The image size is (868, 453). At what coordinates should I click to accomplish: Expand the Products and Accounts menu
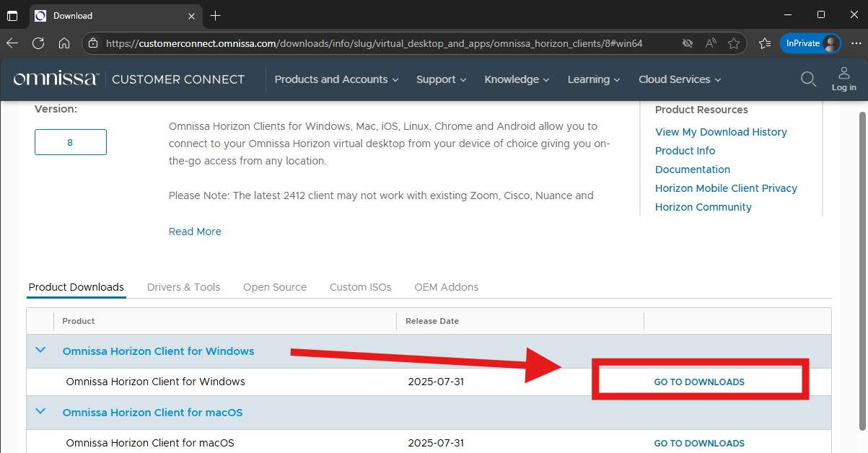pos(336,79)
